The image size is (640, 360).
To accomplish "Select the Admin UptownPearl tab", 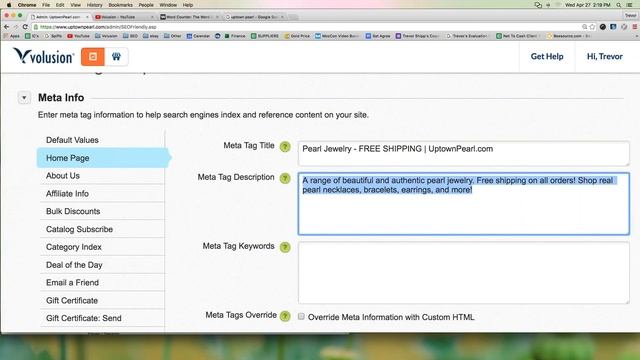I will [60, 17].
